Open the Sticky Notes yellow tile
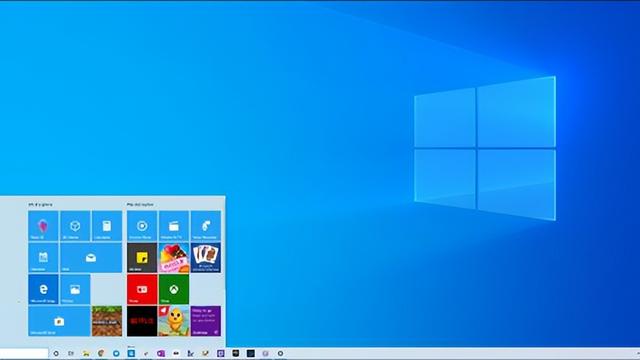This screenshot has height=360, width=640. tap(142, 258)
